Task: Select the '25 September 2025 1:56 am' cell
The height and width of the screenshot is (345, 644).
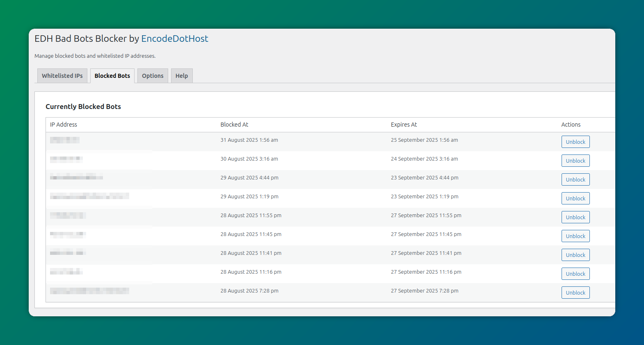Action: click(x=425, y=140)
